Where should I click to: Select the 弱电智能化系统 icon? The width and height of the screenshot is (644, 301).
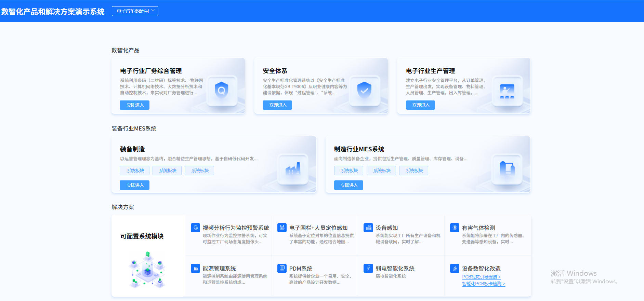pos(368,268)
